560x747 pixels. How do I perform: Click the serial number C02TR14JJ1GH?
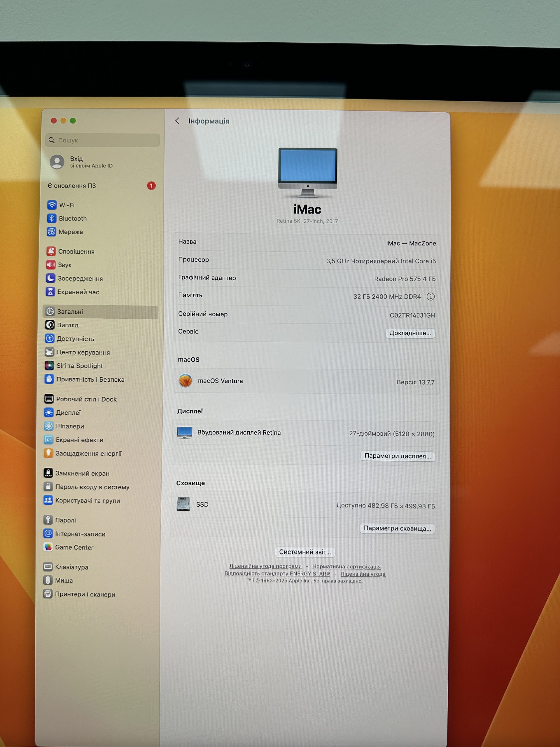click(412, 315)
